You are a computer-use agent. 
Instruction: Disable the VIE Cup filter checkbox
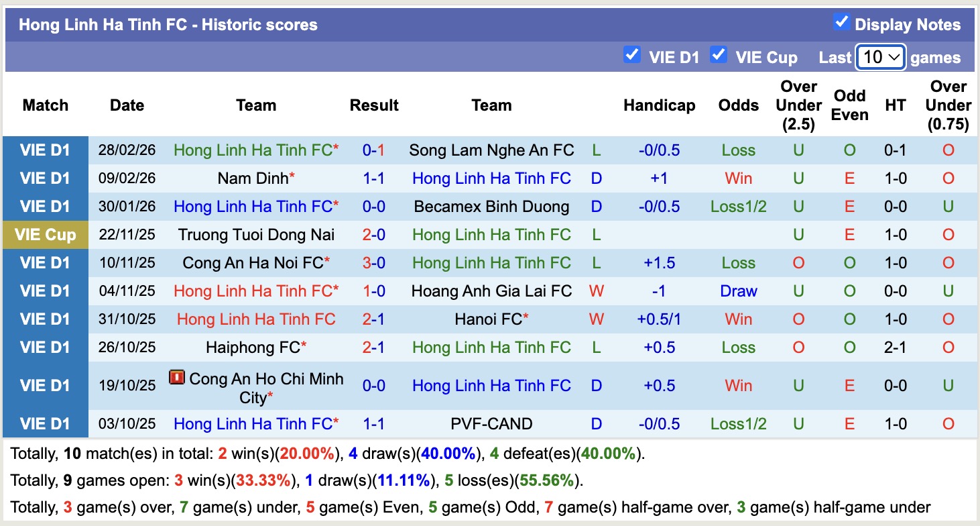[x=719, y=55]
